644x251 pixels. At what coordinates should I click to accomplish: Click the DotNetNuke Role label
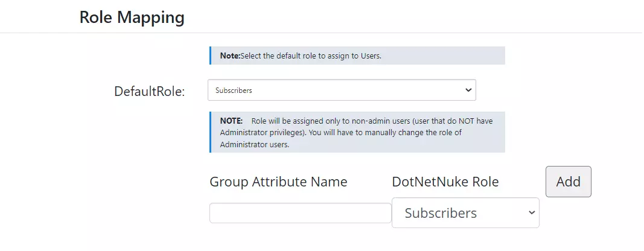(445, 182)
